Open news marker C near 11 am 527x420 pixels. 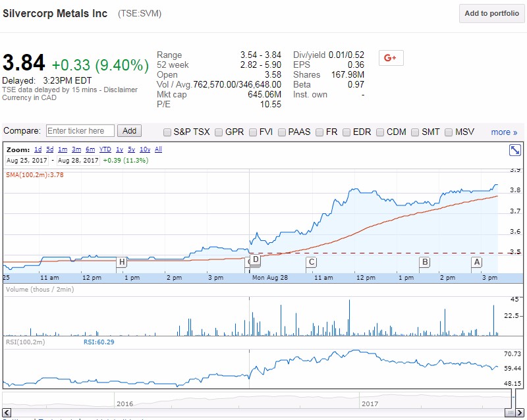coord(312,262)
